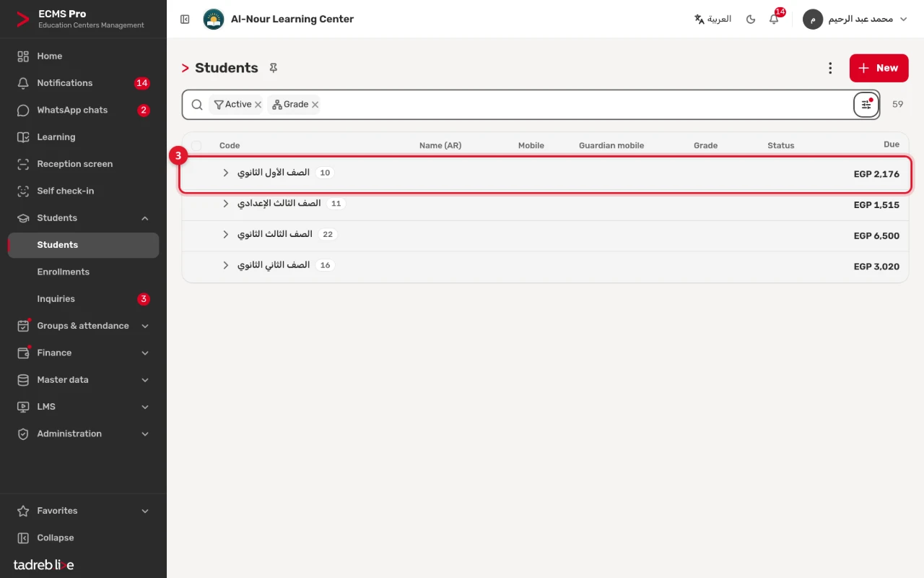Expand Administration section
The image size is (924, 578).
[x=83, y=433]
